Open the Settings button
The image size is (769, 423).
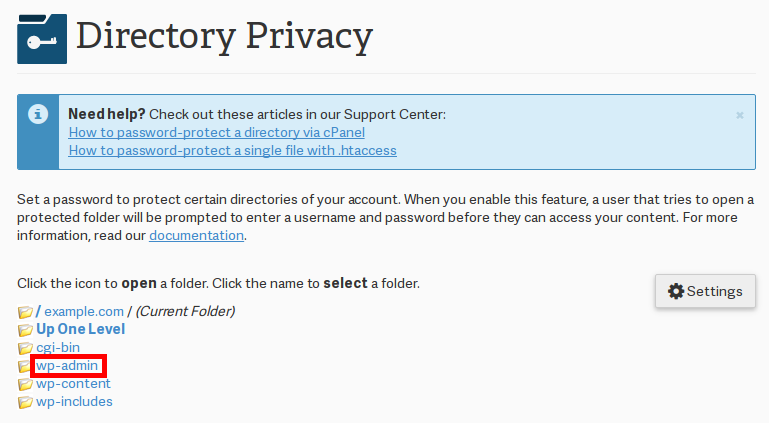(705, 291)
